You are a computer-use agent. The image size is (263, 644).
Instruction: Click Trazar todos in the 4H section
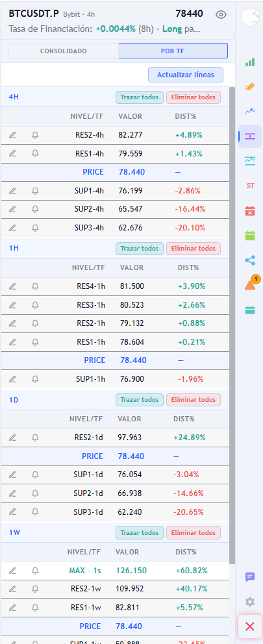pos(140,97)
